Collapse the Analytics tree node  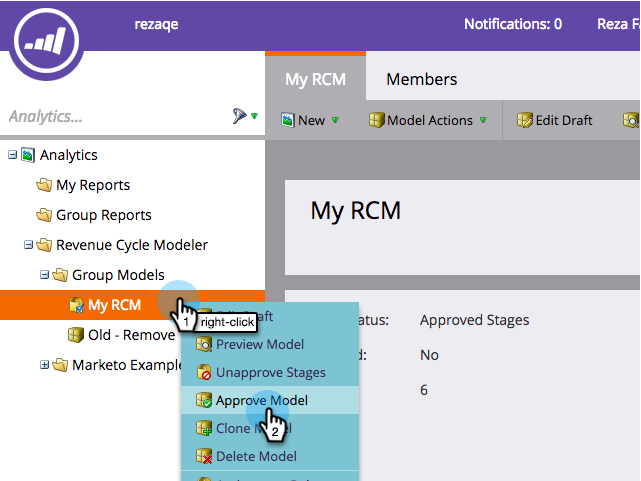coord(13,155)
